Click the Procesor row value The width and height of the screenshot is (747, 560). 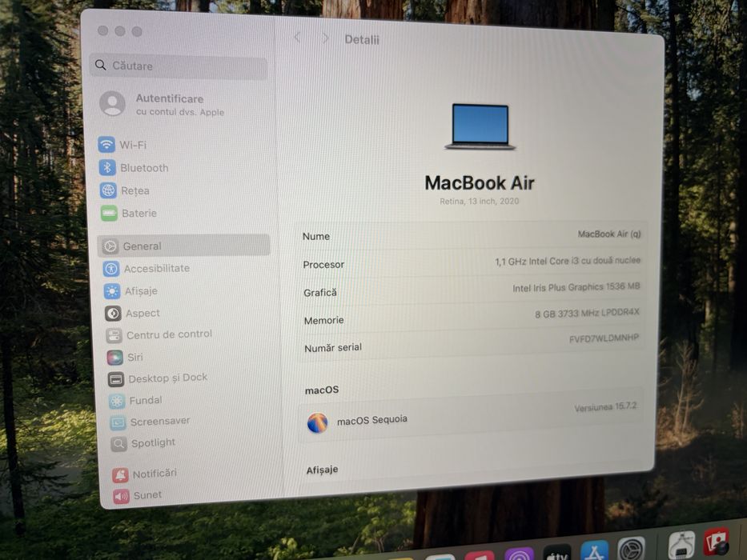click(x=568, y=261)
